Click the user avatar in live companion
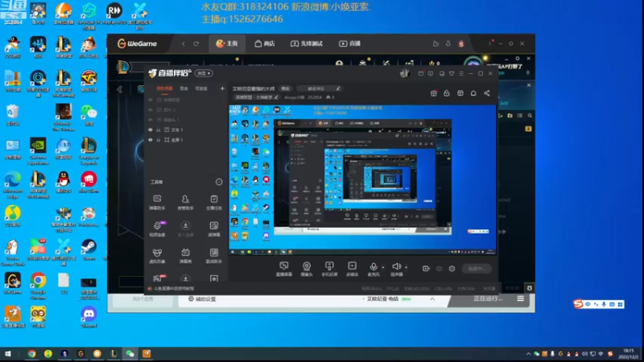The height and width of the screenshot is (362, 644). 404,73
